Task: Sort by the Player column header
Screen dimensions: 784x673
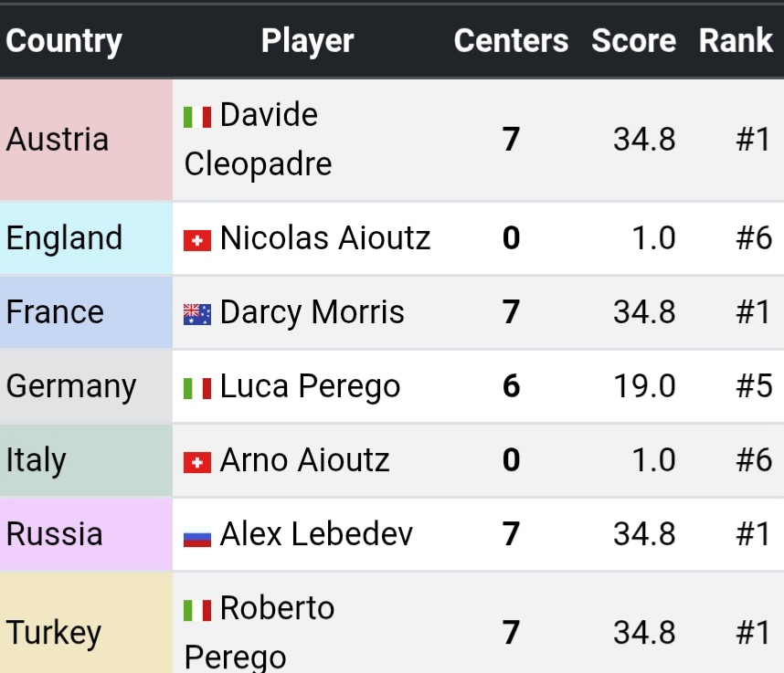Action: (x=307, y=41)
